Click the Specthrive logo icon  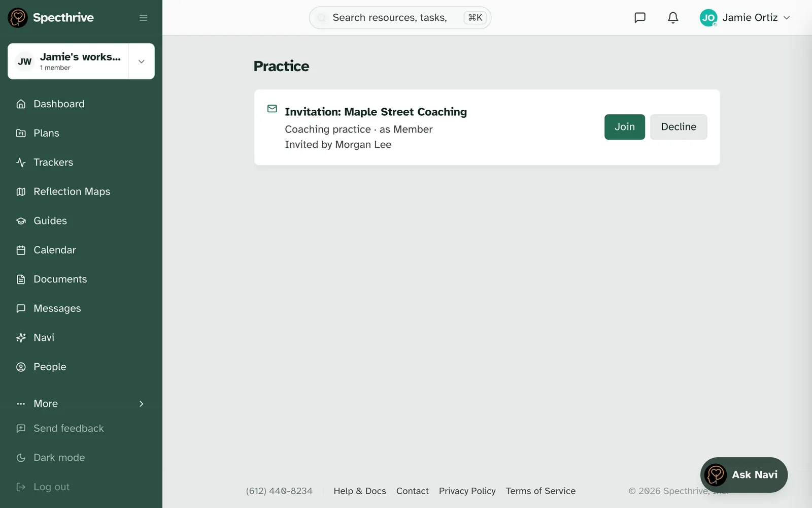[18, 18]
